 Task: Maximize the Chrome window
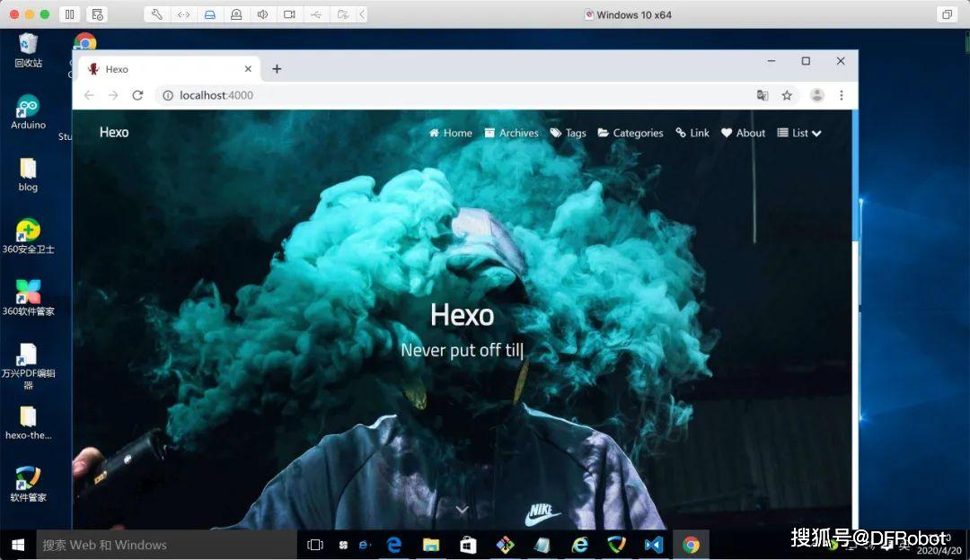tap(806, 60)
